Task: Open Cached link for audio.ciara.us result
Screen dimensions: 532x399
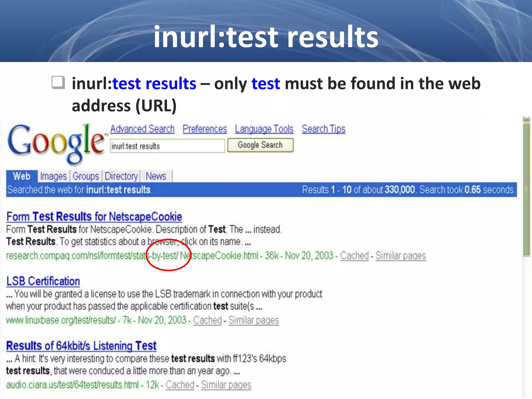Action: (x=180, y=385)
